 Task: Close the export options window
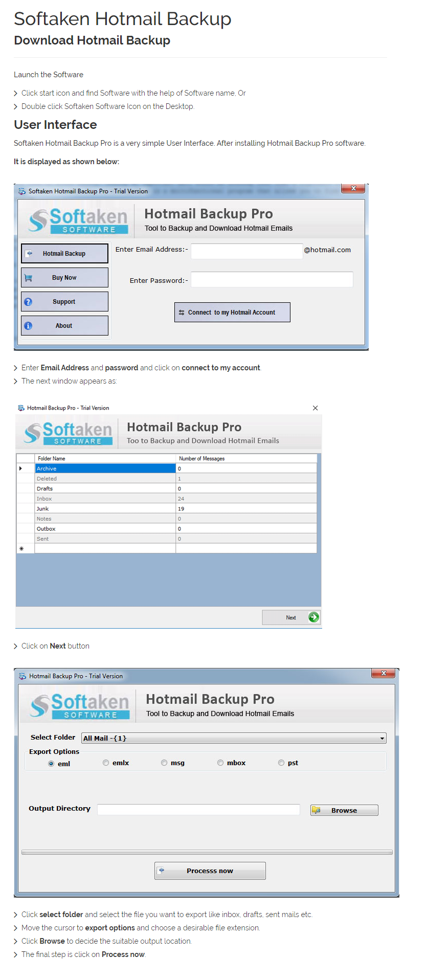point(384,673)
